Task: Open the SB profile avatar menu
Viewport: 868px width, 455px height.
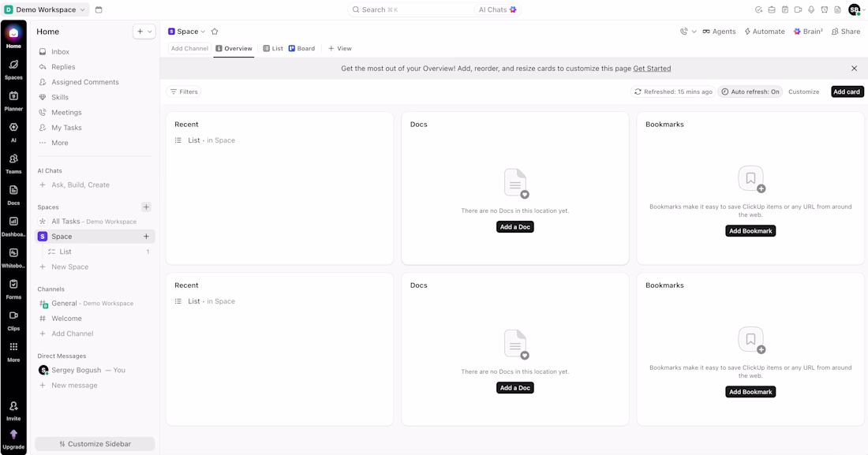Action: (x=855, y=9)
